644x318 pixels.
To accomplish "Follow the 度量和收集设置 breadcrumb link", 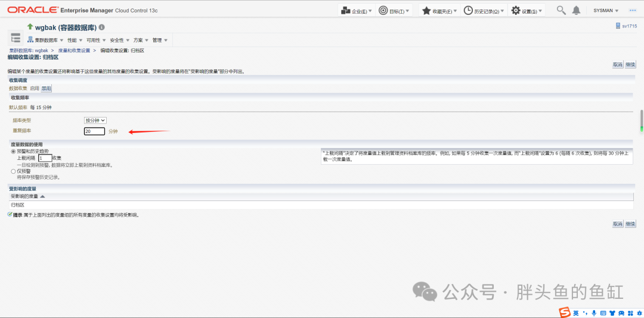I will 74,50.
